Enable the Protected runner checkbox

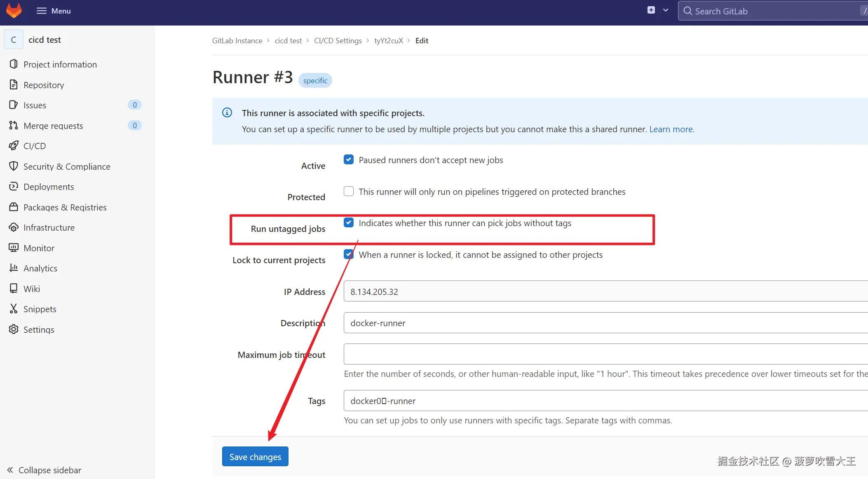point(349,192)
